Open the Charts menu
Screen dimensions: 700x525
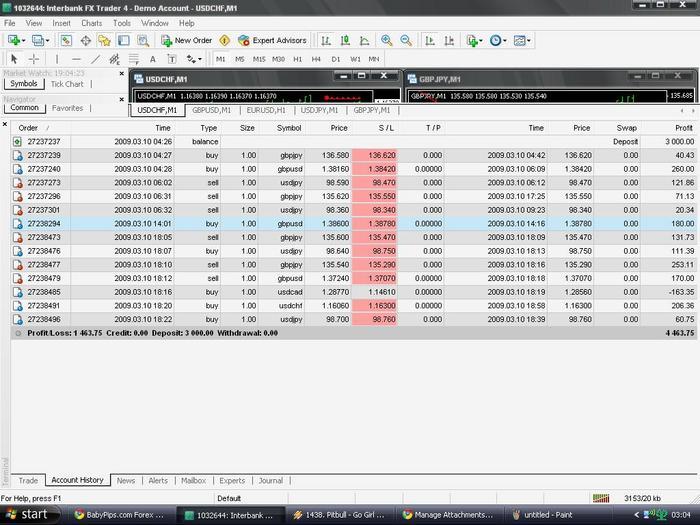point(92,23)
